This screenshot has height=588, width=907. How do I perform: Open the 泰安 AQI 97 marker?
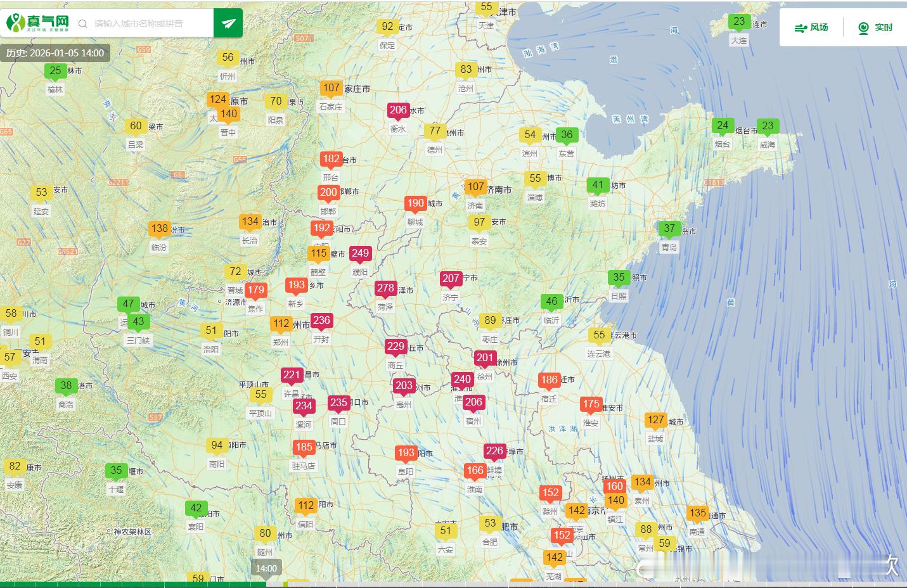pos(479,223)
